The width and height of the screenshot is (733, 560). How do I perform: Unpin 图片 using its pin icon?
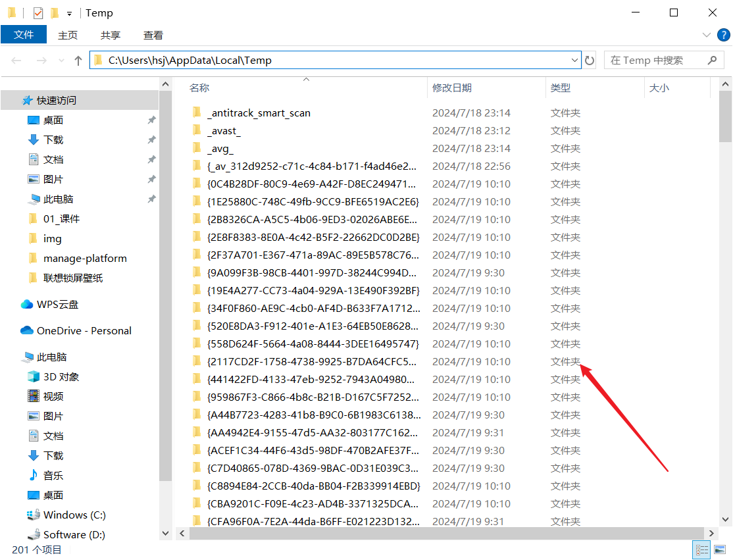[x=151, y=179]
